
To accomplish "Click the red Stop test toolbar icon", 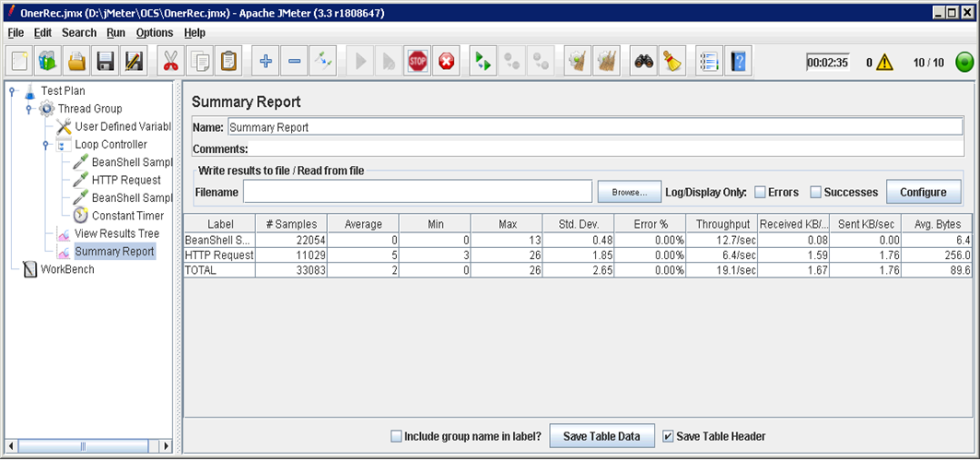I will click(417, 62).
